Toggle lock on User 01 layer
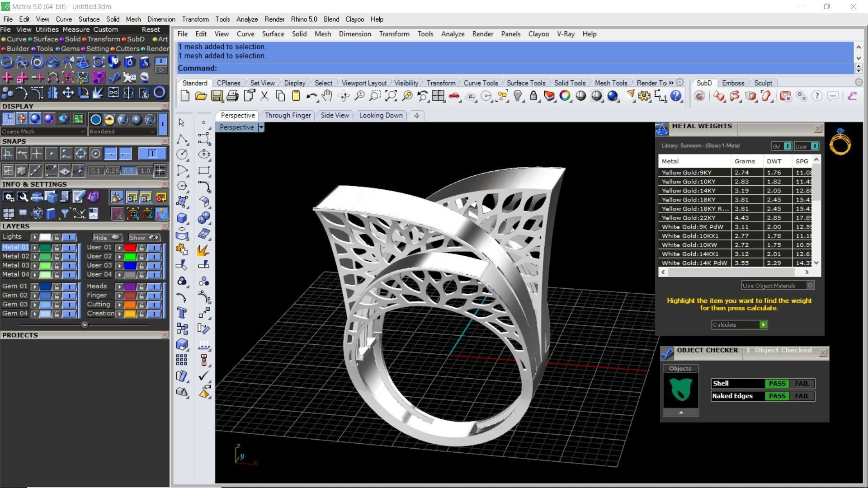 click(142, 248)
